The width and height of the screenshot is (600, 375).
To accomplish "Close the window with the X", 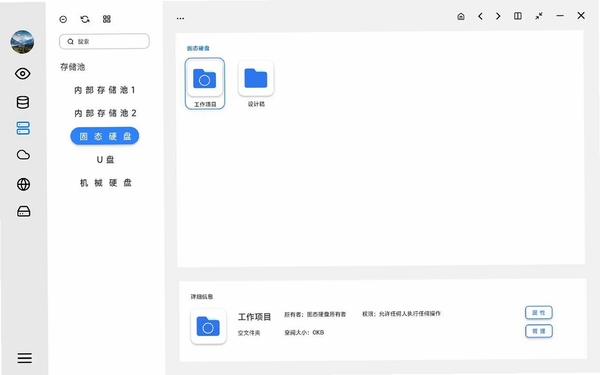I will click(581, 15).
